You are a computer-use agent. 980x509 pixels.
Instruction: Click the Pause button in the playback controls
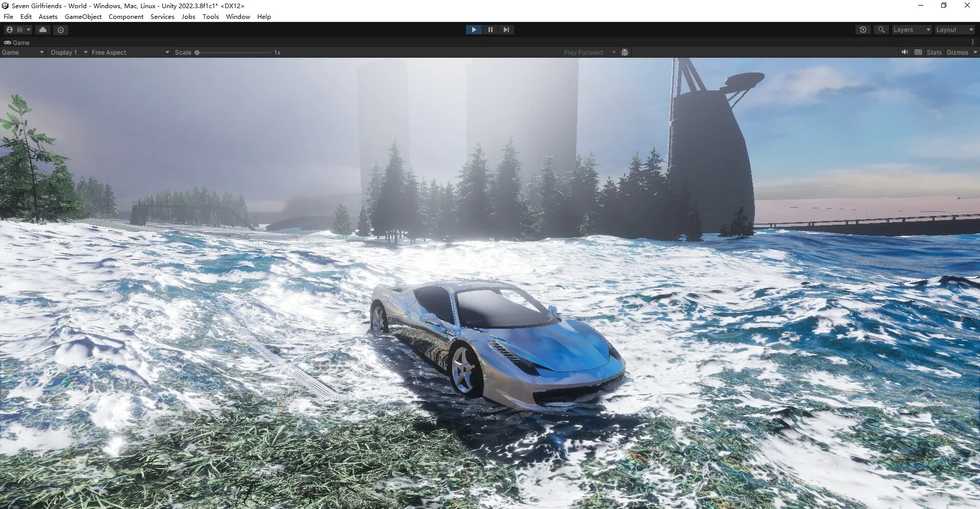490,30
